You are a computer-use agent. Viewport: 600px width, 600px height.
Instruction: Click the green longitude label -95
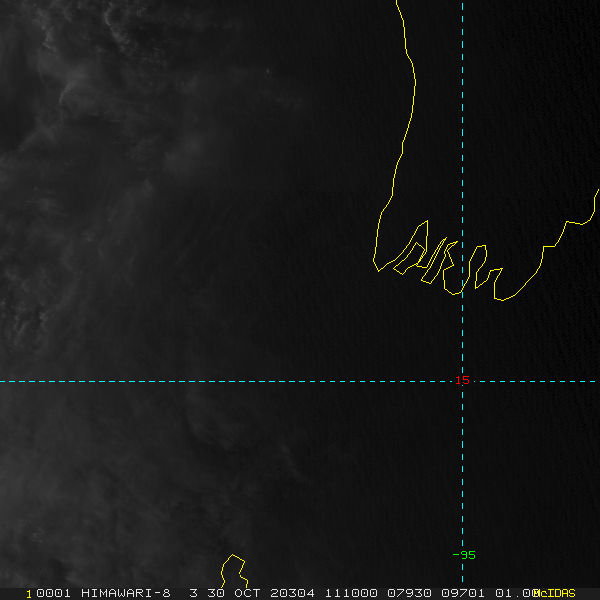click(464, 555)
